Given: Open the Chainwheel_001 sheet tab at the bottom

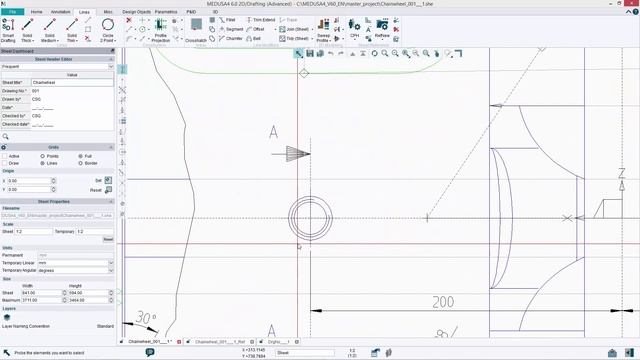Looking at the screenshot, I should coord(150,342).
